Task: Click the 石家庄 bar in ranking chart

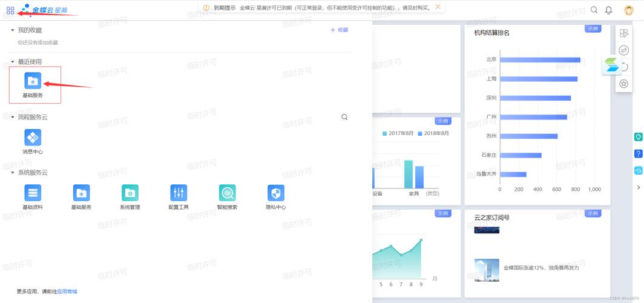Action: pos(521,155)
